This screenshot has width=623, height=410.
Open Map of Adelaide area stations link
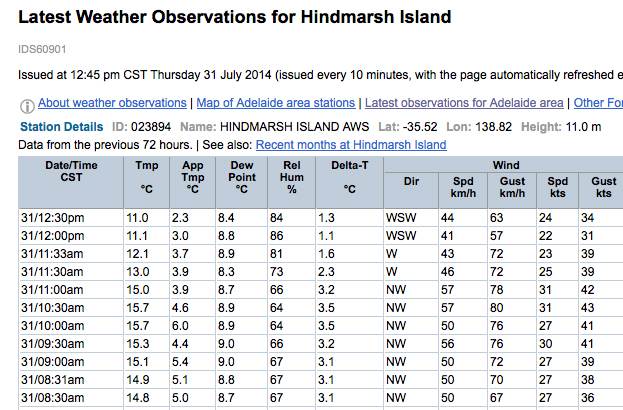tap(276, 103)
